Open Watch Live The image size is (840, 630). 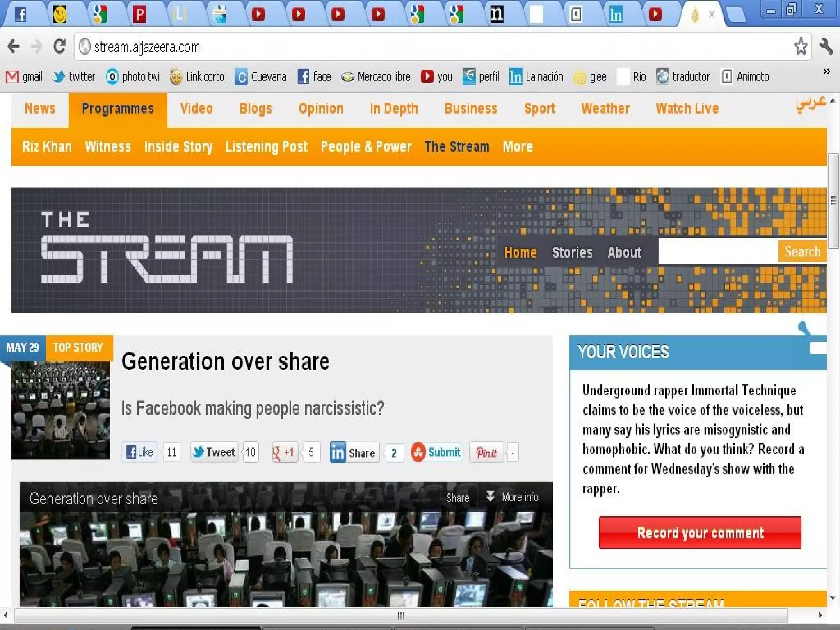(687, 108)
